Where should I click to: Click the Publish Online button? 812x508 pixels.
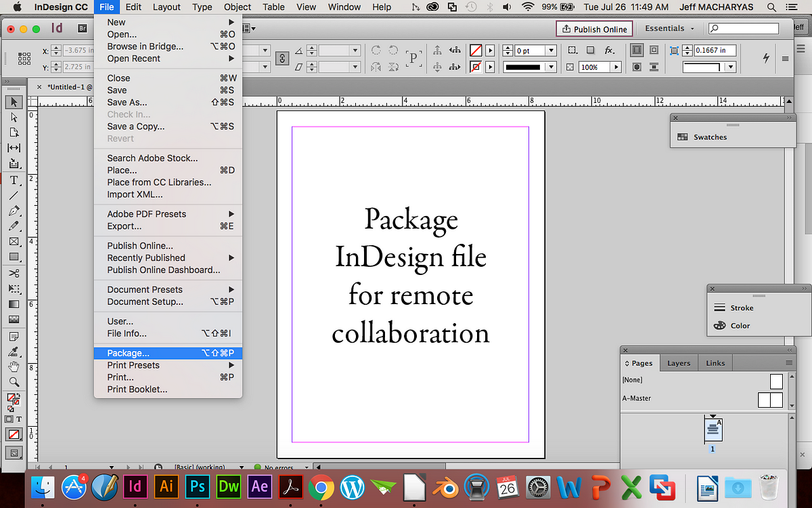(595, 29)
